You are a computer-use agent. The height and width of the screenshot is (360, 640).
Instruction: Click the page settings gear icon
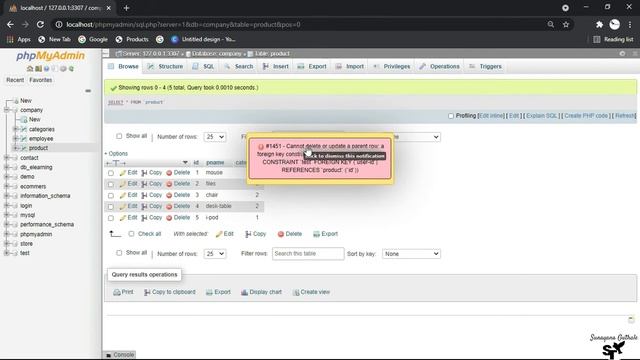[x=622, y=53]
